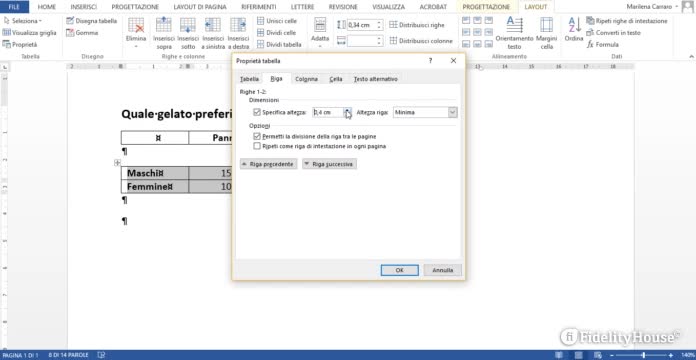Screen dimensions: 696x360
Task: Open the Adatta autofit dropdown
Action: (320, 33)
